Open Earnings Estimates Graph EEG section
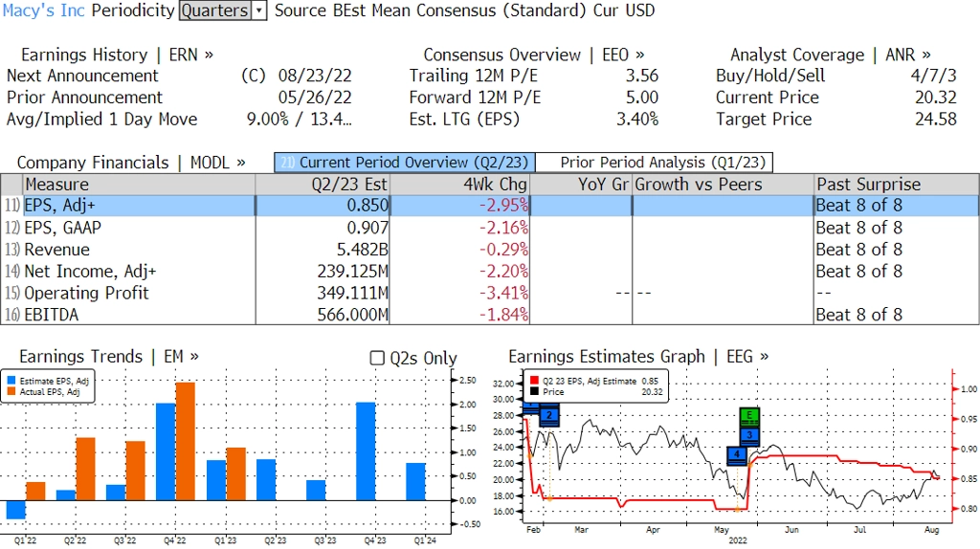Screen dimensions: 980x549 pyautogui.click(x=638, y=357)
